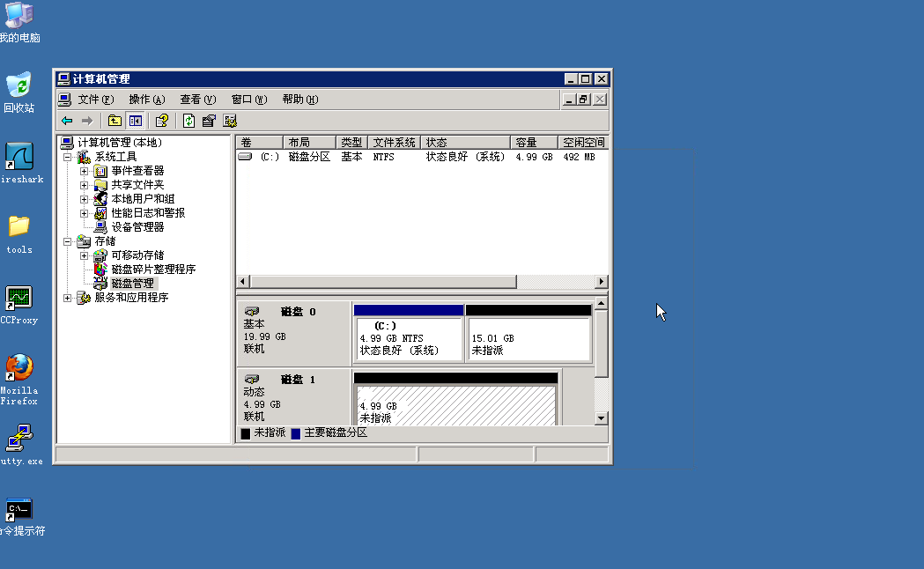Click the black 未指派 legend swatch
Viewport: 924px width, 569px height.
(x=246, y=433)
